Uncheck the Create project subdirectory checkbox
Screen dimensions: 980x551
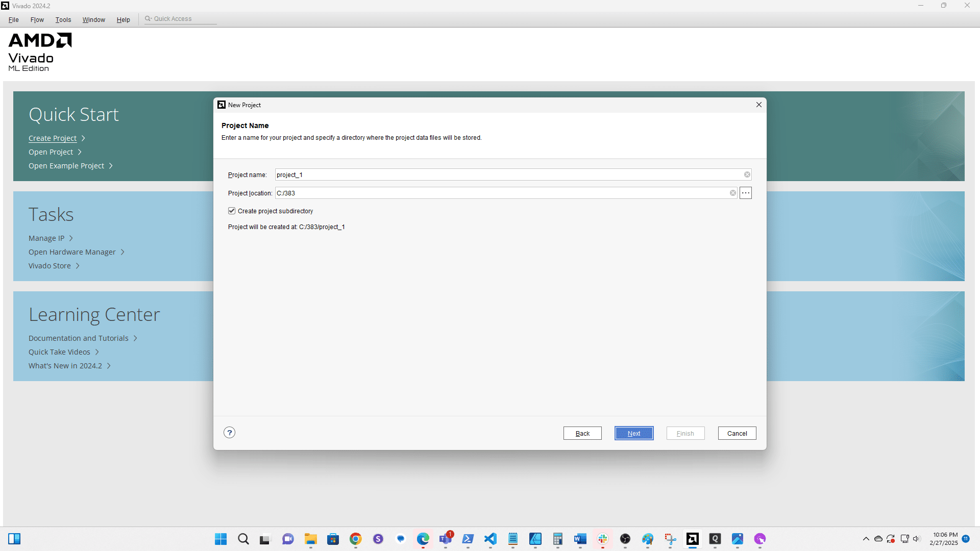click(232, 211)
